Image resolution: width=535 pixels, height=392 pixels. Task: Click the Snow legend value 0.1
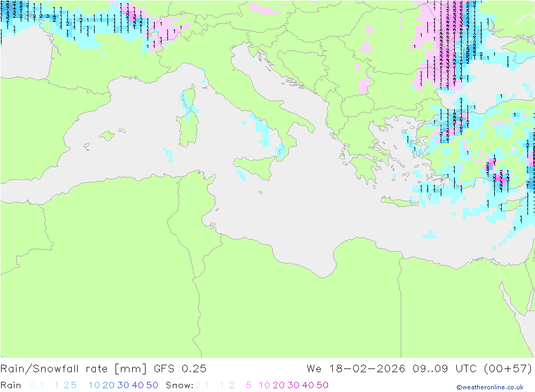coord(202,385)
